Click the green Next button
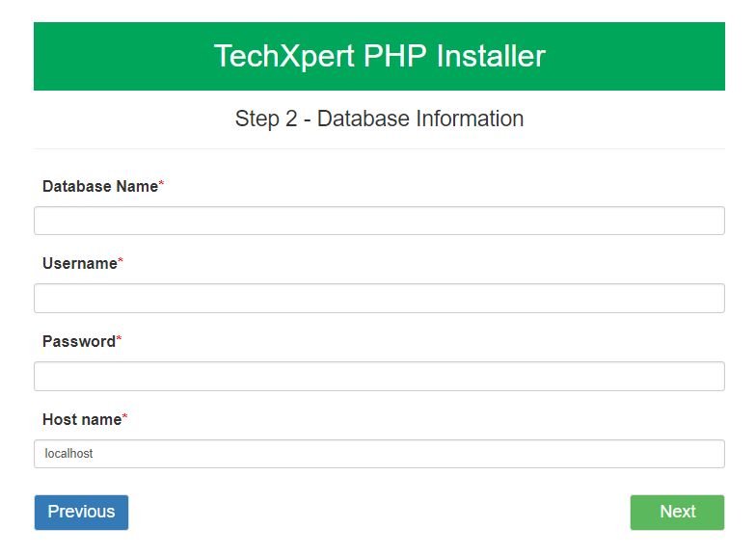This screenshot has width=756, height=555. pyautogui.click(x=677, y=513)
